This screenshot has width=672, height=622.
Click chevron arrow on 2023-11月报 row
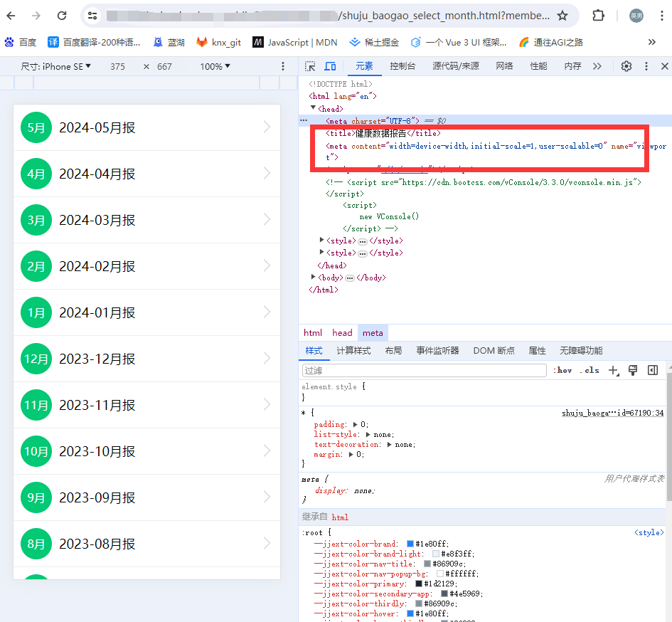tap(267, 404)
